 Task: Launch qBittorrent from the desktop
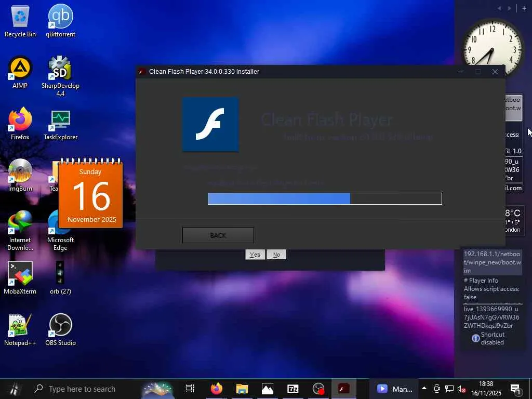click(60, 21)
